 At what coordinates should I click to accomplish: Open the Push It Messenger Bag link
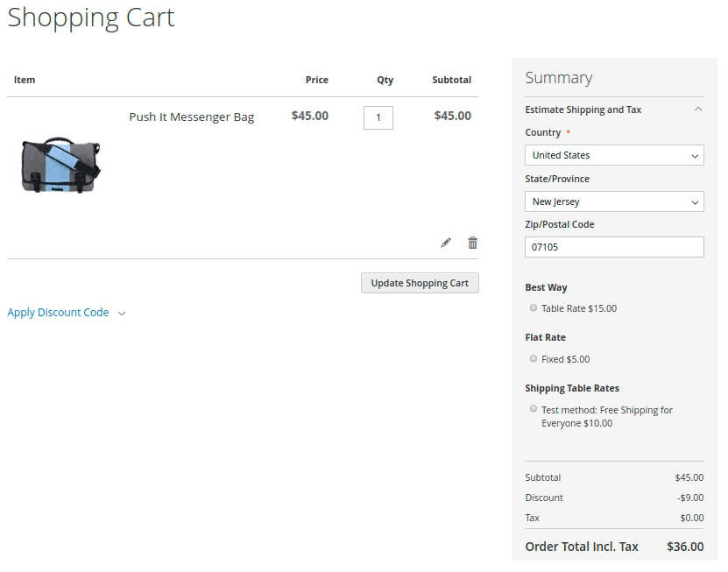click(191, 117)
